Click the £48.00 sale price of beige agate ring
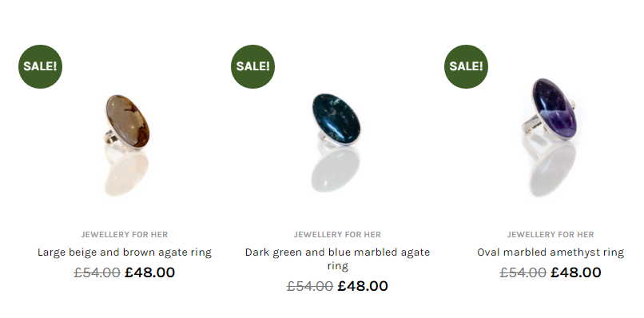Viewport: 644px width, 318px height. [150, 272]
